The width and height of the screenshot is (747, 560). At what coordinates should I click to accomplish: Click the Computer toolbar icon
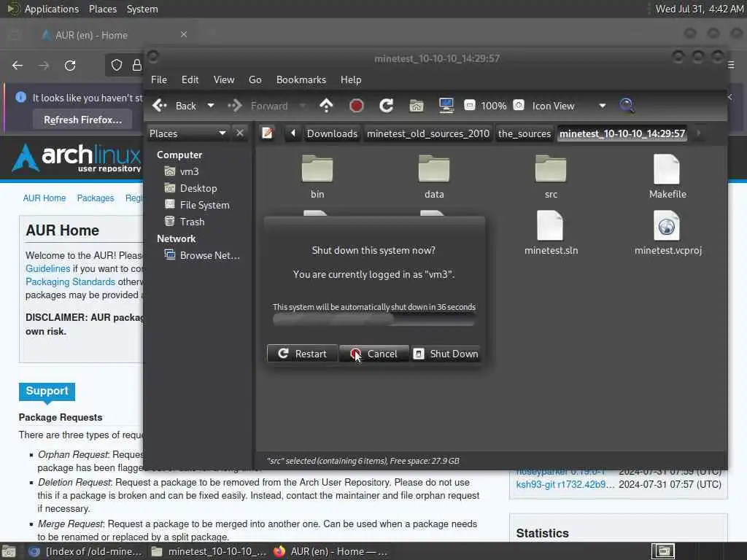tap(446, 106)
